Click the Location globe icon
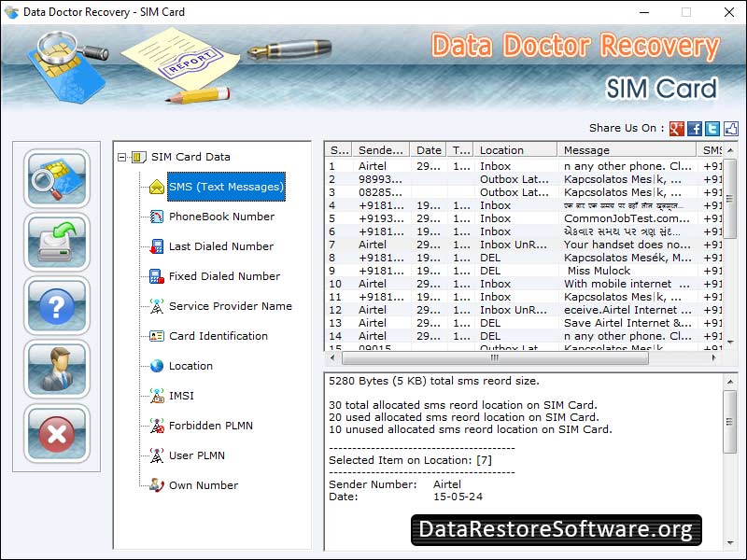This screenshot has width=747, height=560. 156,366
